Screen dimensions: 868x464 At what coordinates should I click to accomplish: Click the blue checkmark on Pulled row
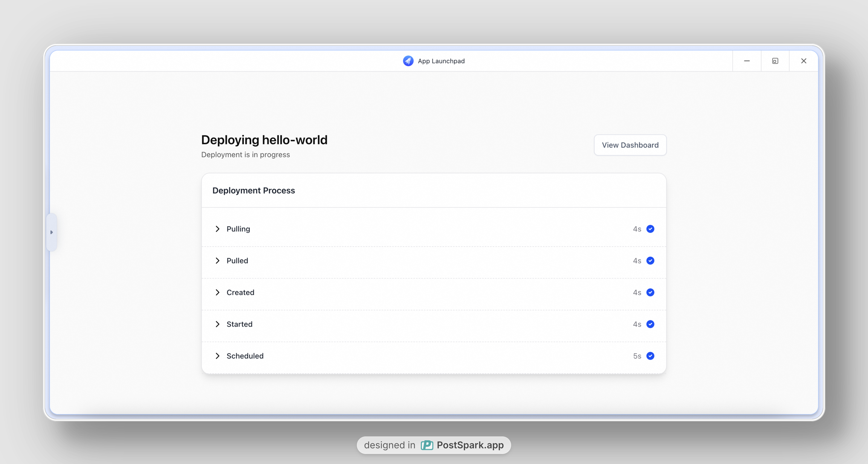coord(650,260)
